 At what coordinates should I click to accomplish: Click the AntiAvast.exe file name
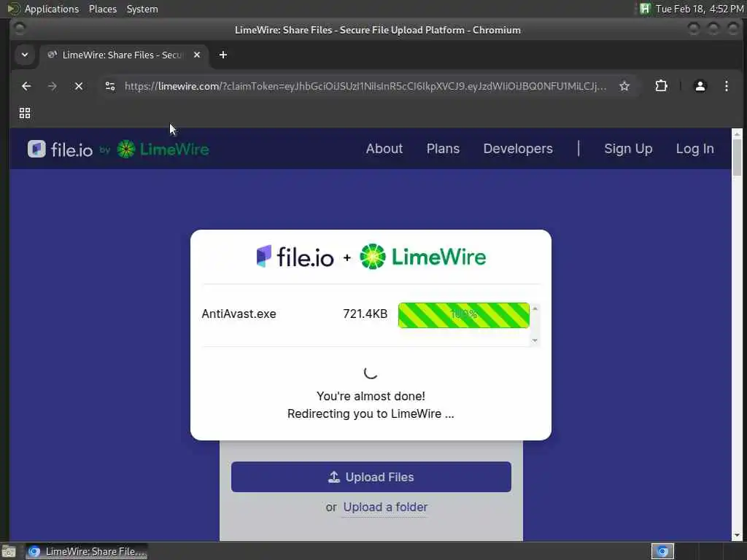coord(239,314)
